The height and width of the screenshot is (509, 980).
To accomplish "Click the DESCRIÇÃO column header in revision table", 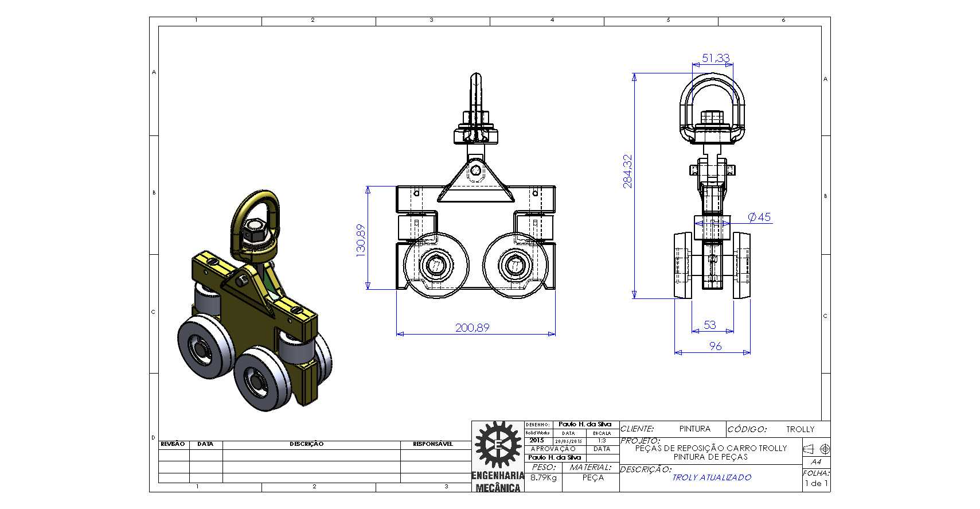I will (307, 444).
